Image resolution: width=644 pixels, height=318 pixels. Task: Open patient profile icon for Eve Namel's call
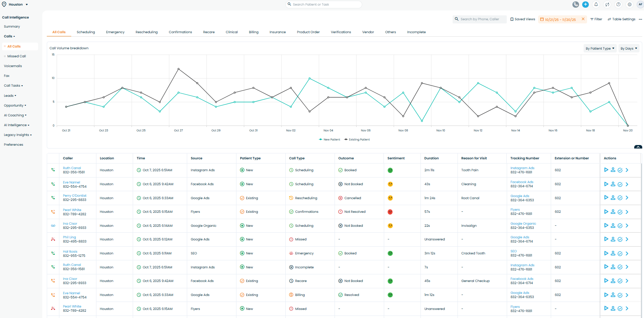coord(613,184)
